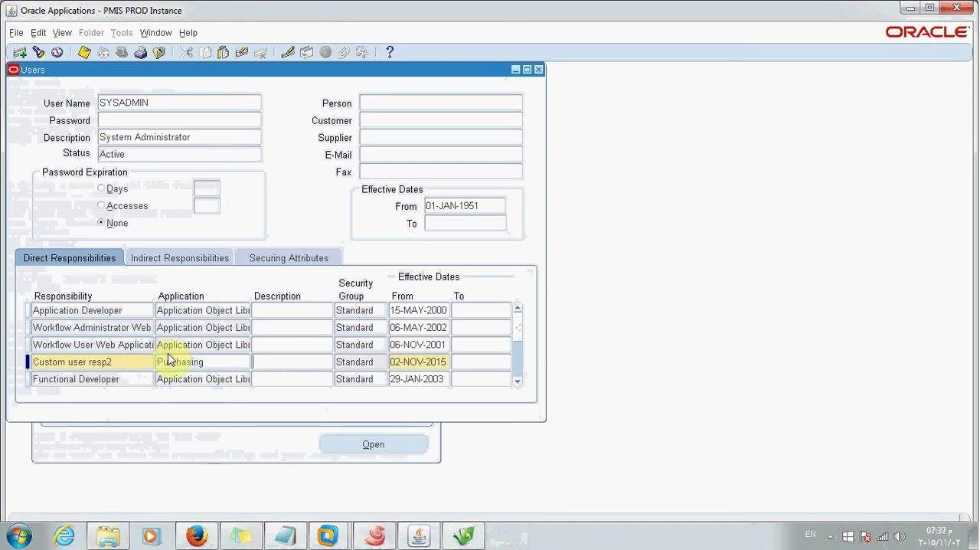980x550 pixels.
Task: Launch Internet Explorer from the taskbar
Action: [x=64, y=535]
